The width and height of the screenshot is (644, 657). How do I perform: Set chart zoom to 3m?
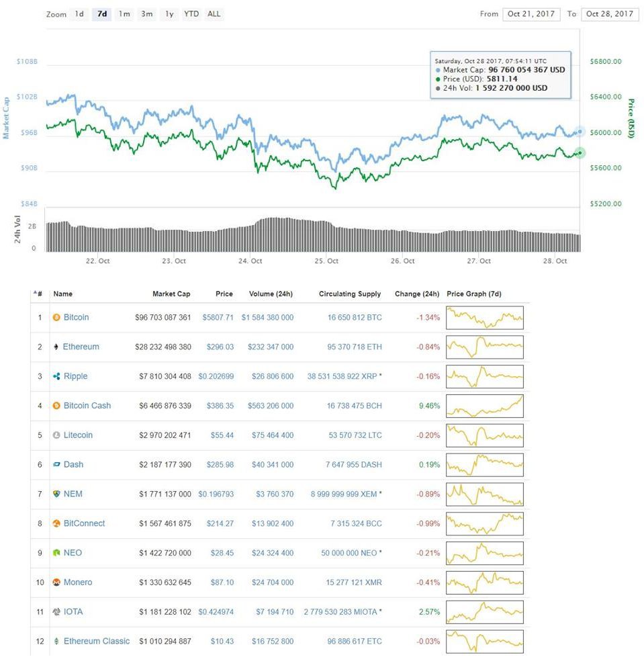point(146,14)
